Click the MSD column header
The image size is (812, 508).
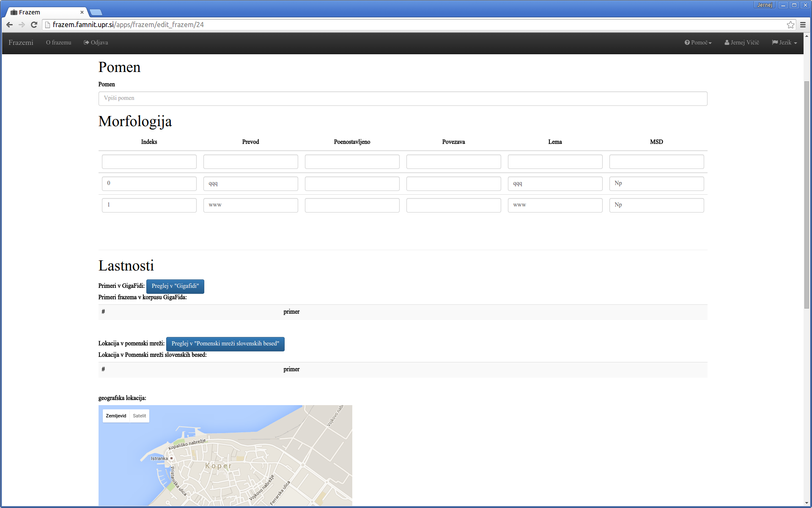[x=656, y=142]
